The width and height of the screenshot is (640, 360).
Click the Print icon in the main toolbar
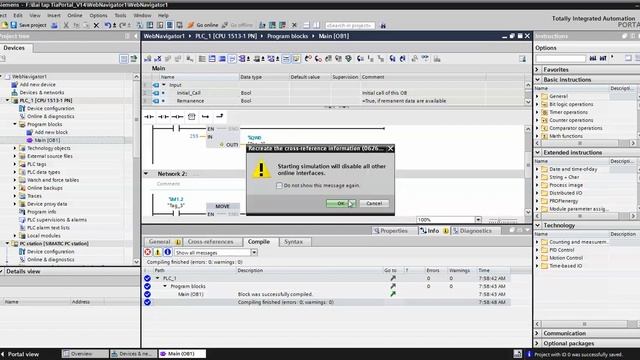coord(54,25)
